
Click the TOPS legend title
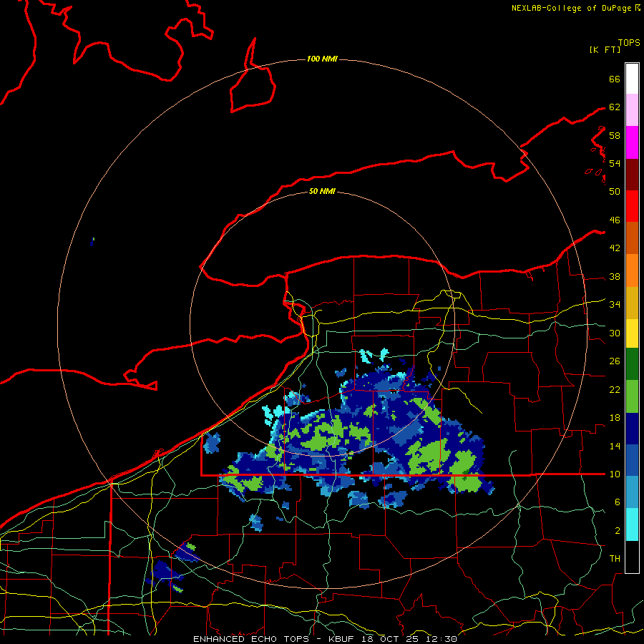629,43
